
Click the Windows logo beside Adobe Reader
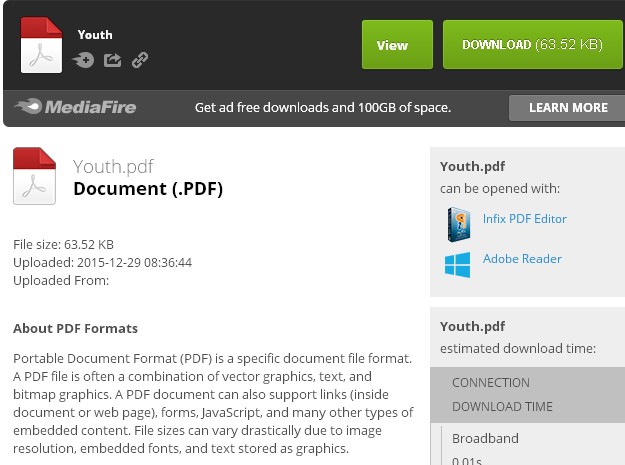pos(458,264)
